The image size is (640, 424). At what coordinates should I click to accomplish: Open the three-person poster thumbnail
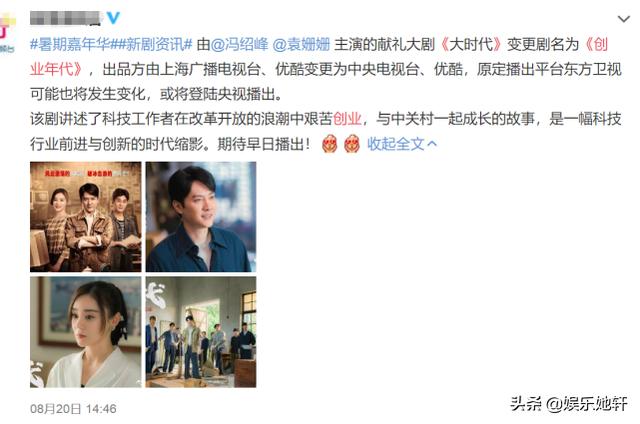[x=86, y=217]
